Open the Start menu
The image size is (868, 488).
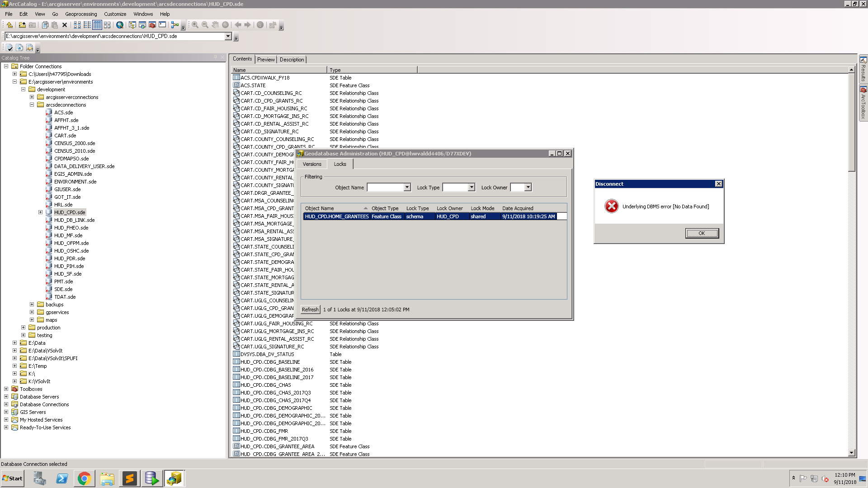pyautogui.click(x=13, y=479)
